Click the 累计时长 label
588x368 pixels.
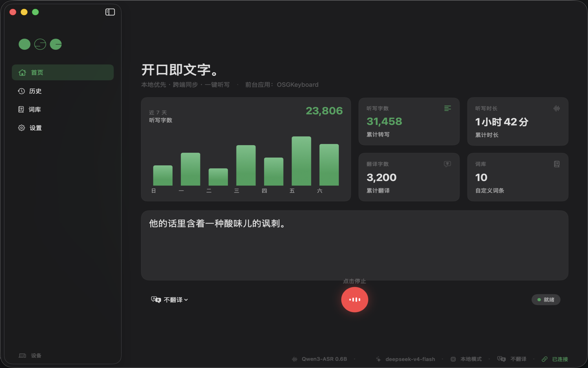487,135
